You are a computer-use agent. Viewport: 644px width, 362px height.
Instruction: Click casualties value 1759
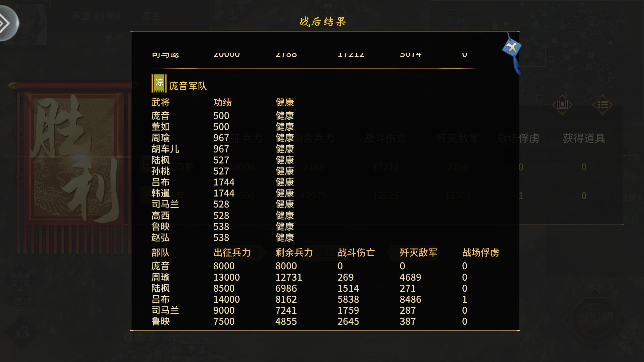pyautogui.click(x=348, y=310)
